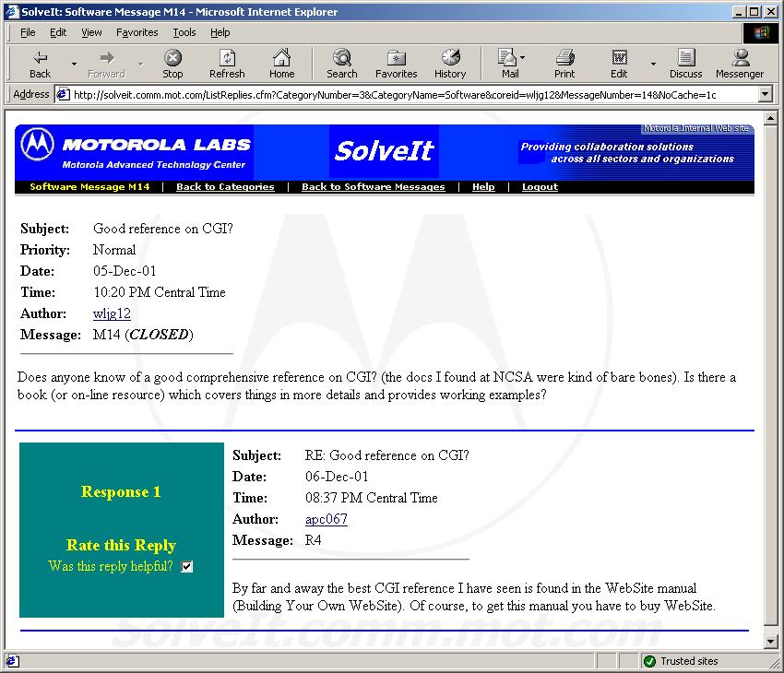Viewport: 784px width, 673px height.
Task: Open the Favorites toolbar icon
Action: click(x=396, y=63)
